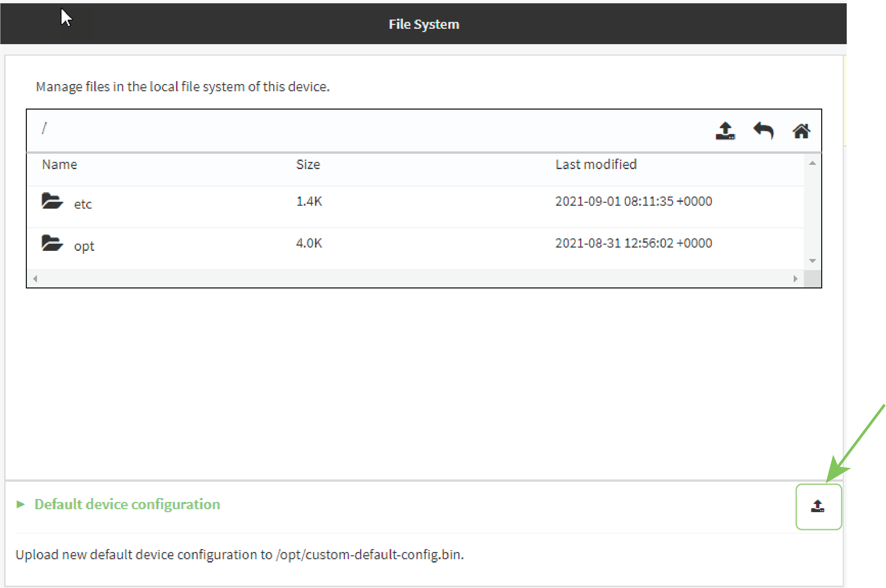
Task: Click the upload file icon in file browser
Action: click(x=725, y=131)
